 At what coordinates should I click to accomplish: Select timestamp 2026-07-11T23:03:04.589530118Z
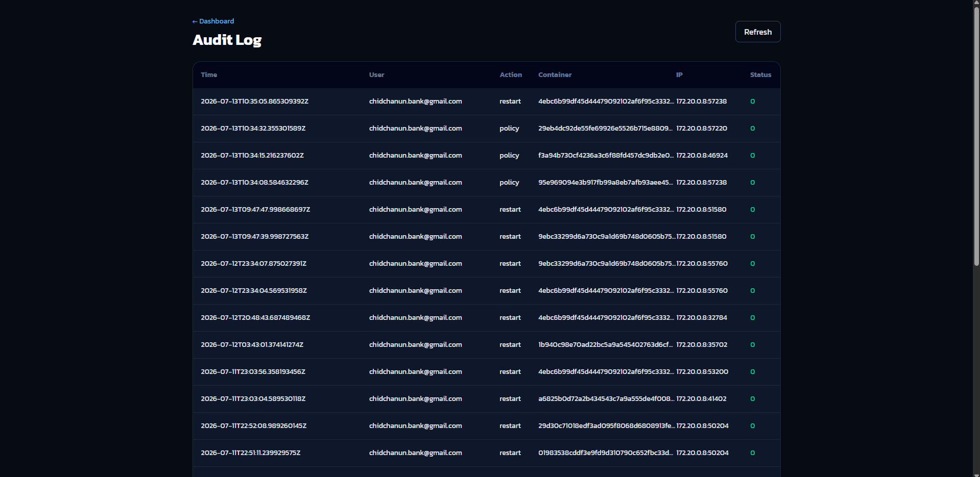coord(253,399)
